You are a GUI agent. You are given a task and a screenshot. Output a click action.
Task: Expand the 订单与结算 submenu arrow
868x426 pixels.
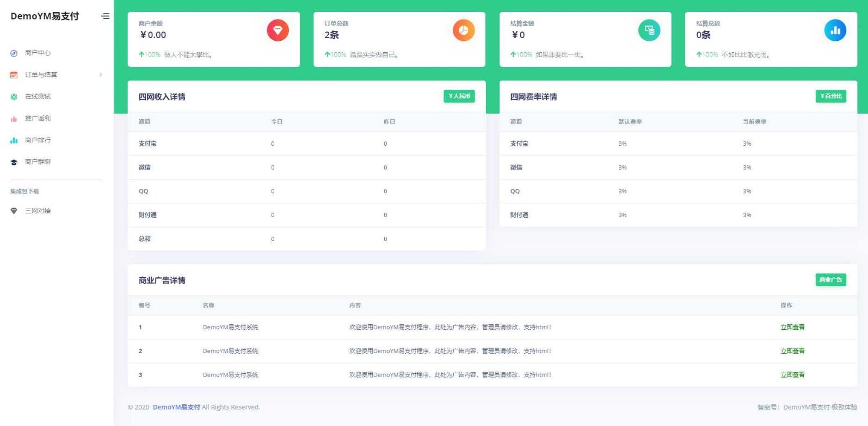(101, 75)
